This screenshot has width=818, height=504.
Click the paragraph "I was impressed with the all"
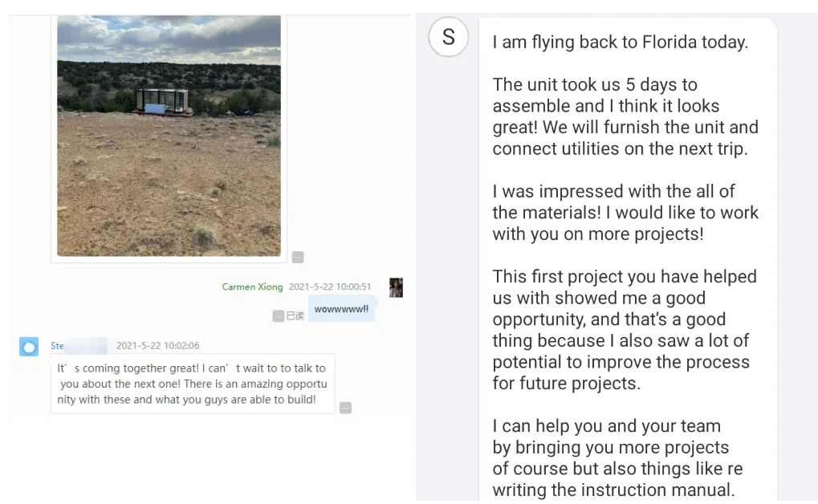click(x=625, y=213)
